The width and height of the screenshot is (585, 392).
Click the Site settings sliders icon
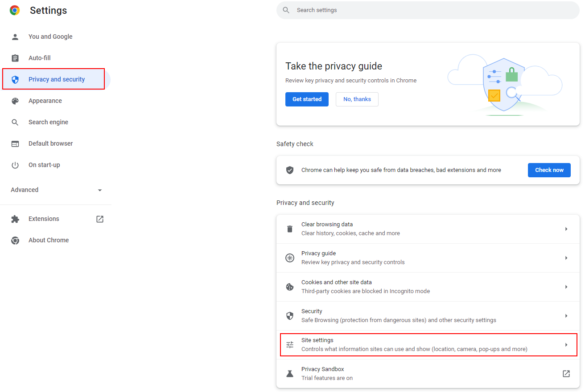tap(290, 344)
